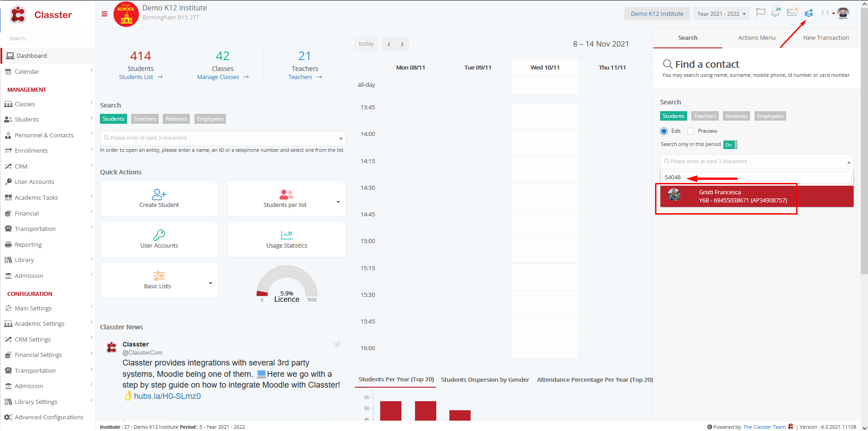Select Employees filter in dashboard search
The height and width of the screenshot is (431, 868).
pyautogui.click(x=210, y=119)
